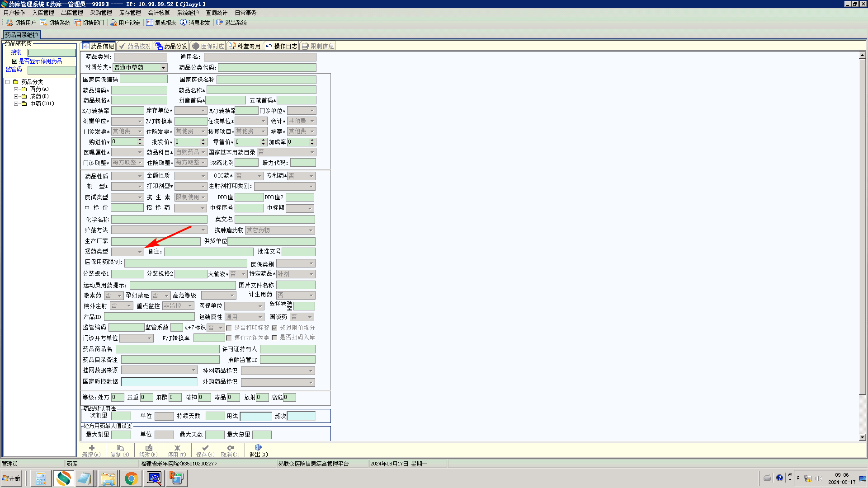Click 退出系统 icon in the toolbar

point(219,23)
